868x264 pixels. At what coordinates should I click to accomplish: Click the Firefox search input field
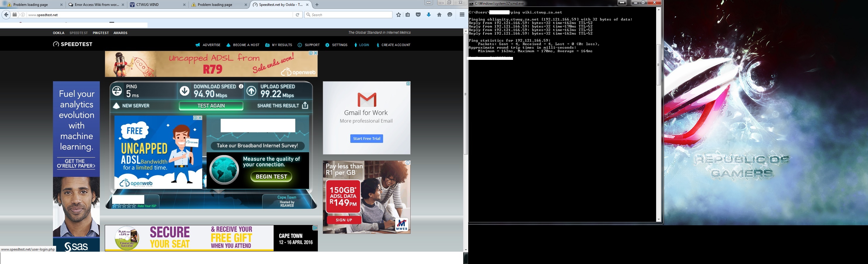click(350, 15)
